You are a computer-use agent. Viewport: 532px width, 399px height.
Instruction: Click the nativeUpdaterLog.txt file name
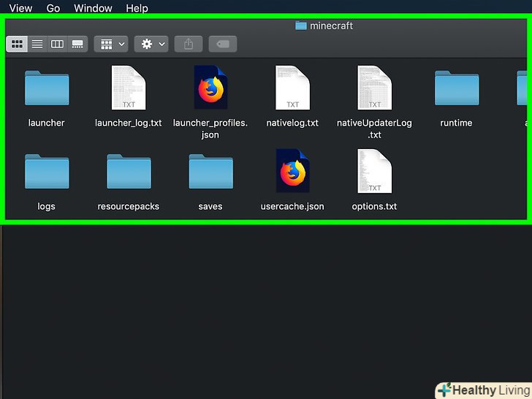point(374,129)
